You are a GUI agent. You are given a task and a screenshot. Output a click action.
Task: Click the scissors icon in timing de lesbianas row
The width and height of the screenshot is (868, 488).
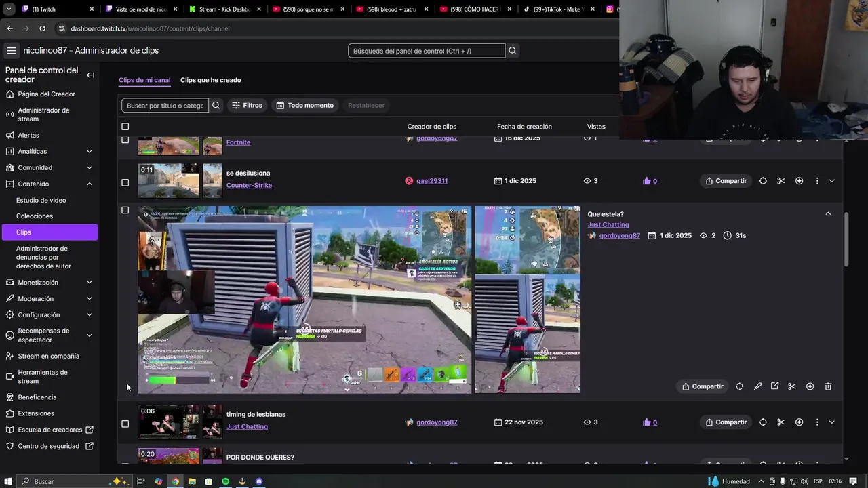(x=781, y=422)
